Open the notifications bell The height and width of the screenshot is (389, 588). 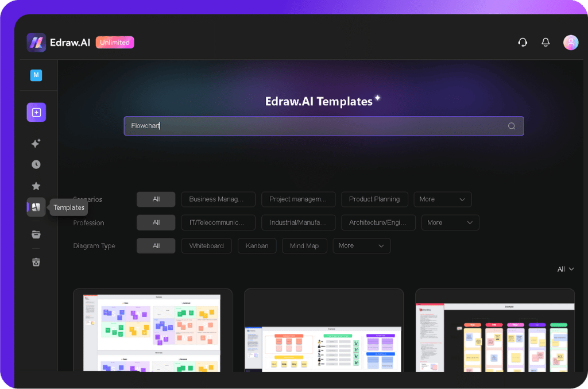pos(546,43)
